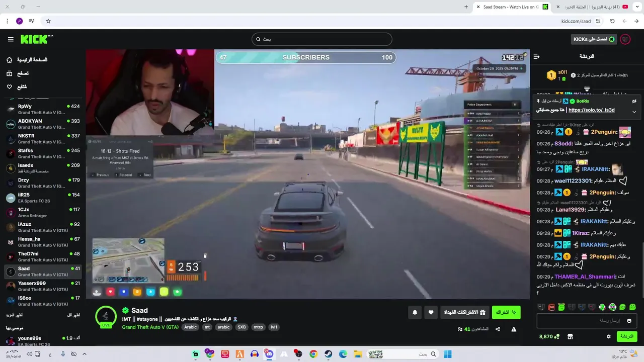This screenshot has height=362, width=644.
Task: Open Steam from the taskbar
Action: point(328,354)
